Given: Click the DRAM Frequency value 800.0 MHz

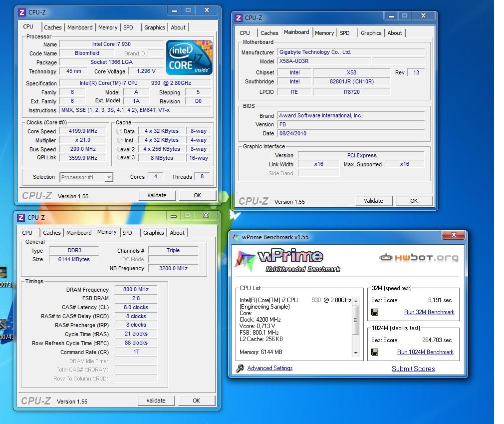Looking at the screenshot, I should [136, 290].
